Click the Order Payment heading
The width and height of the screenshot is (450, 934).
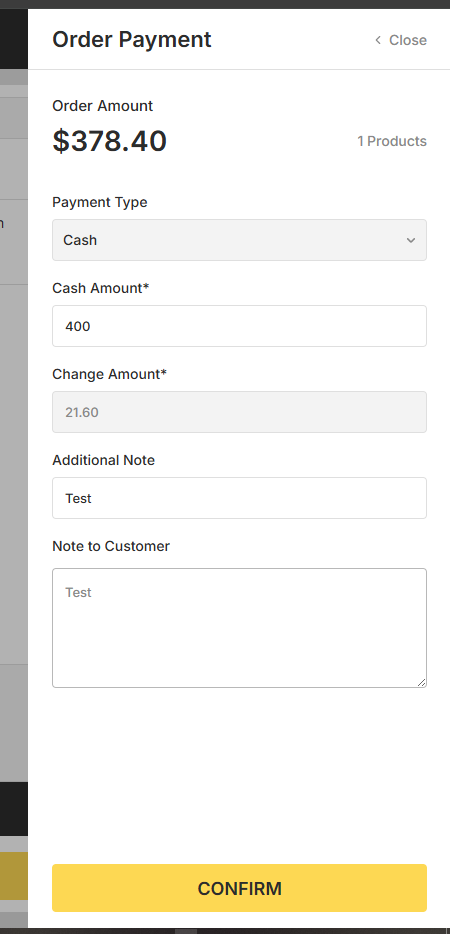click(132, 39)
